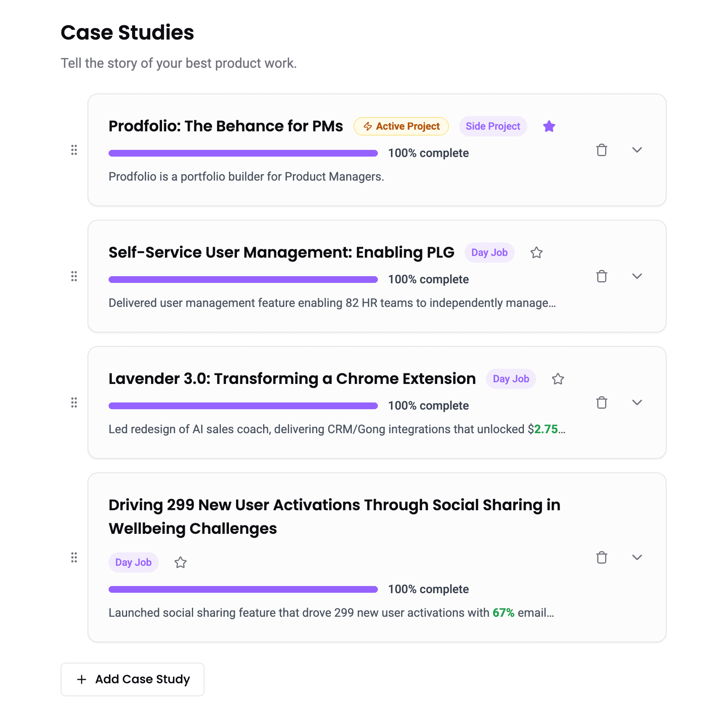
Task: Click drag handle next to Self-Service User Management
Action: point(74,276)
